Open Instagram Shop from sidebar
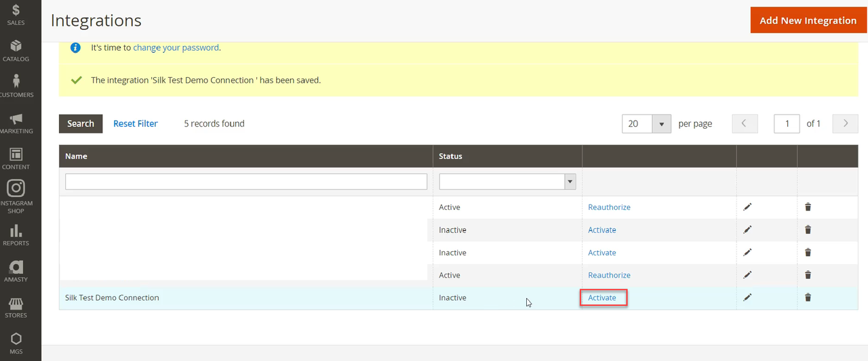Screen dimensions: 868x361 click(x=16, y=196)
